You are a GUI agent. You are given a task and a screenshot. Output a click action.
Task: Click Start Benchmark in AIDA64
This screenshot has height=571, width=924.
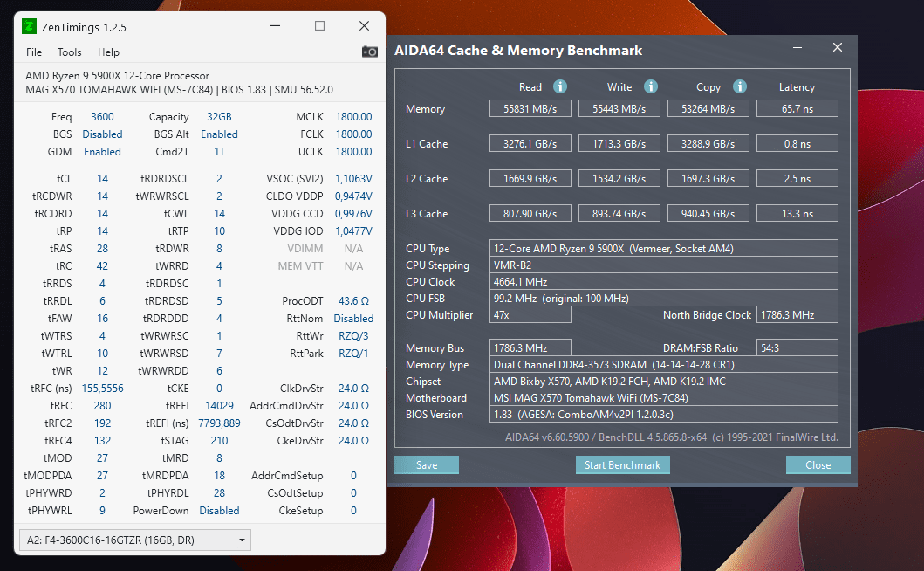[622, 464]
